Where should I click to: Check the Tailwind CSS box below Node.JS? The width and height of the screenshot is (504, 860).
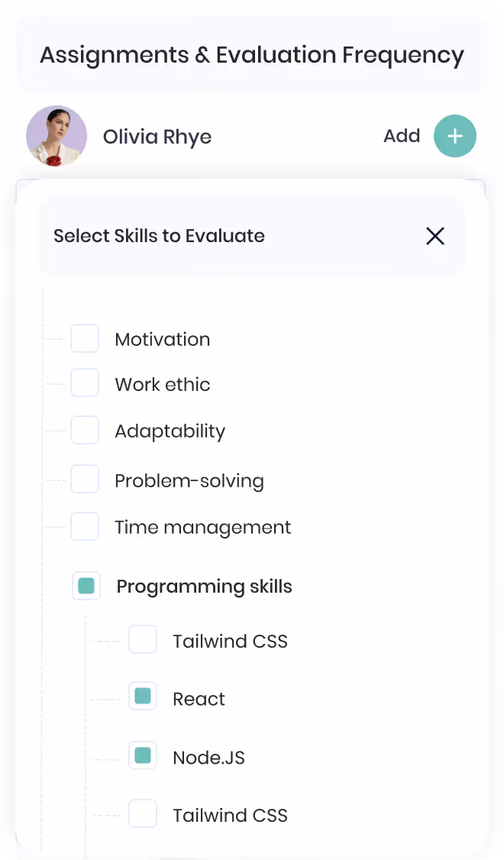(x=143, y=813)
